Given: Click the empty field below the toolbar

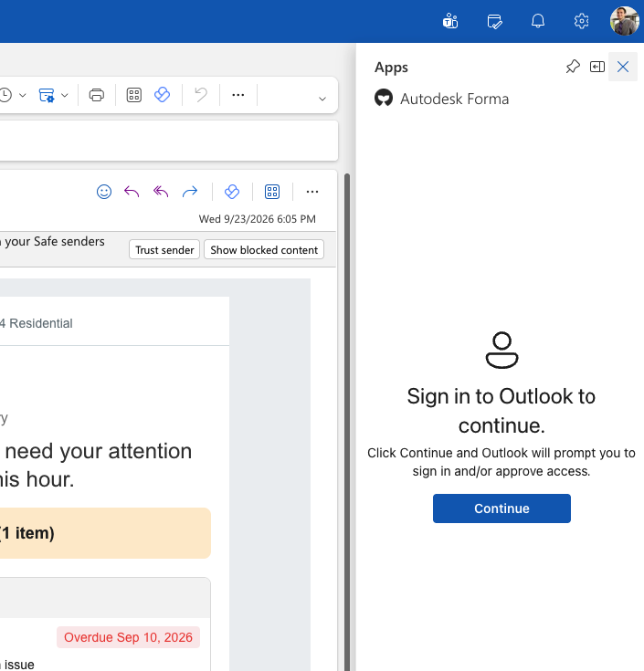Looking at the screenshot, I should coord(169,141).
